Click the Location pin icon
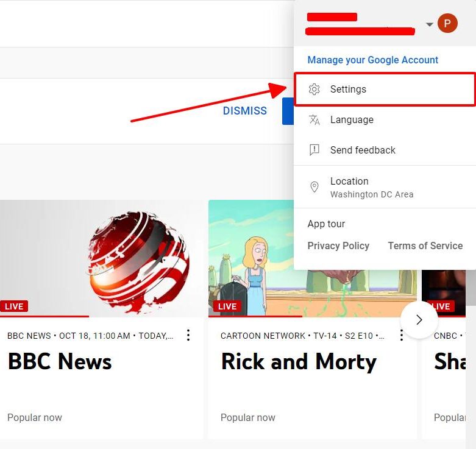Image resolution: width=476 pixels, height=449 pixels. (x=314, y=187)
